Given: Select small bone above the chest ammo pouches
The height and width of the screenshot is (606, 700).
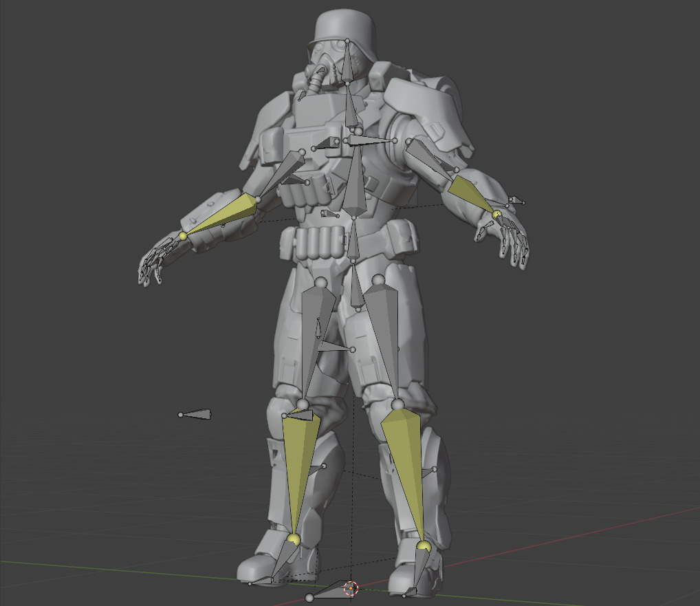Looking at the screenshot, I should [294, 180].
